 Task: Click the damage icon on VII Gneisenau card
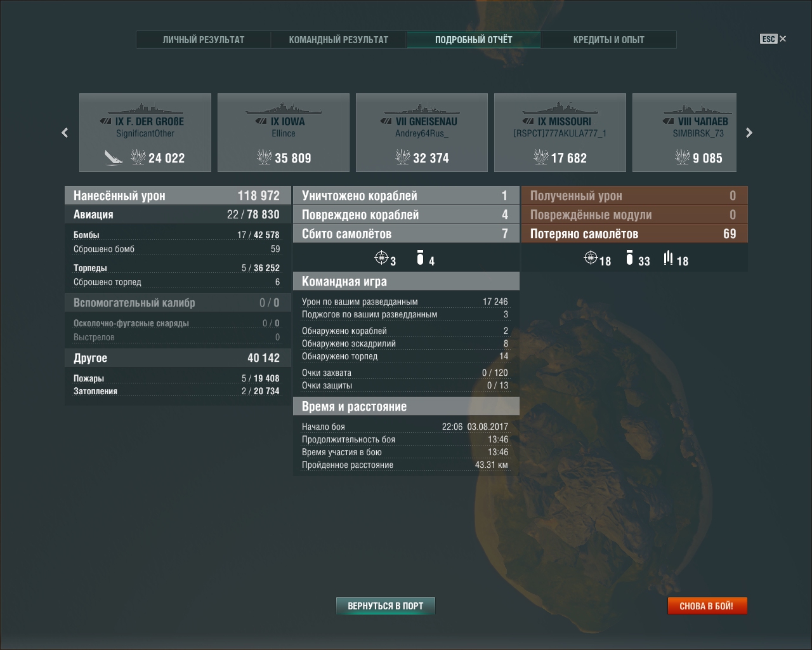[x=403, y=157]
